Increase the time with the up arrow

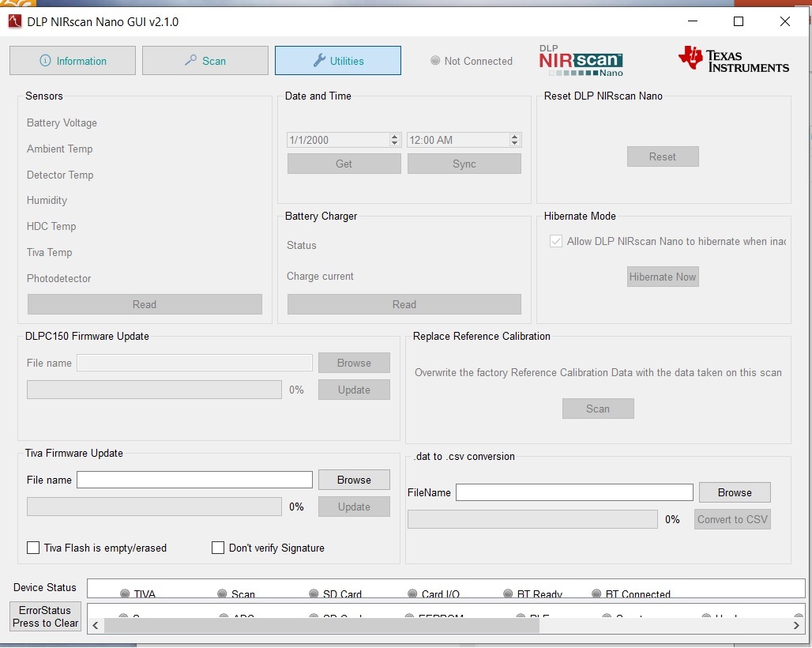pos(514,137)
